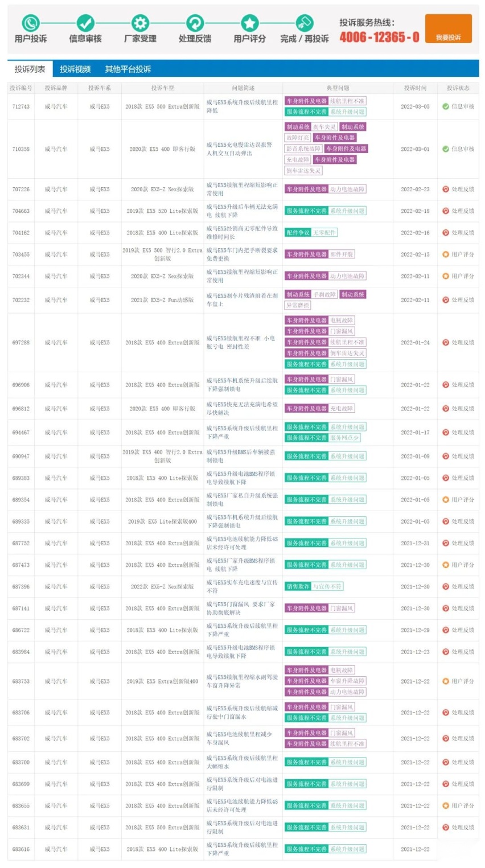Click red status icon for complaint 683631
The height and width of the screenshot is (868, 485).
point(446,828)
